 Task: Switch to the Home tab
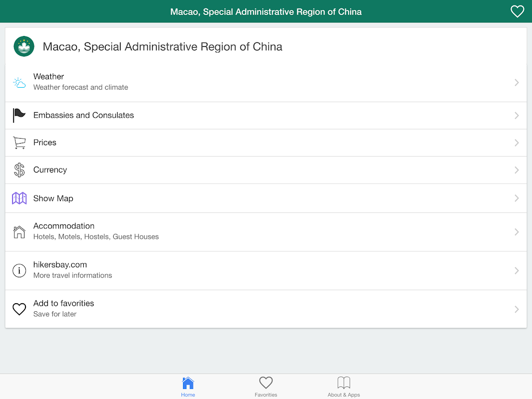188,387
